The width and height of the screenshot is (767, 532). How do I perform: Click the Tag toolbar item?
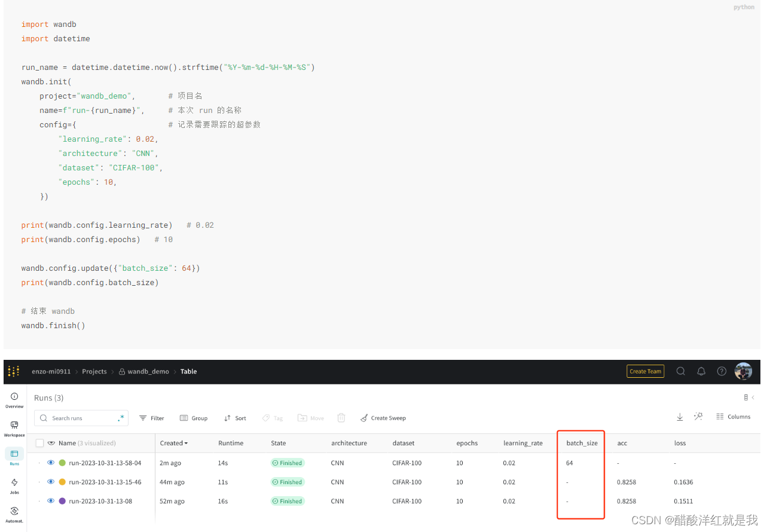(273, 418)
